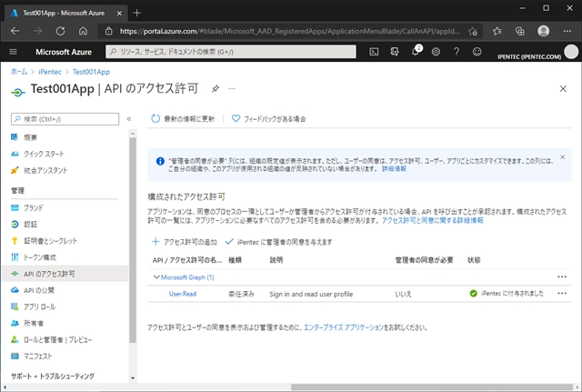Open the User.Read permission
The width and height of the screenshot is (582, 392).
coord(183,294)
